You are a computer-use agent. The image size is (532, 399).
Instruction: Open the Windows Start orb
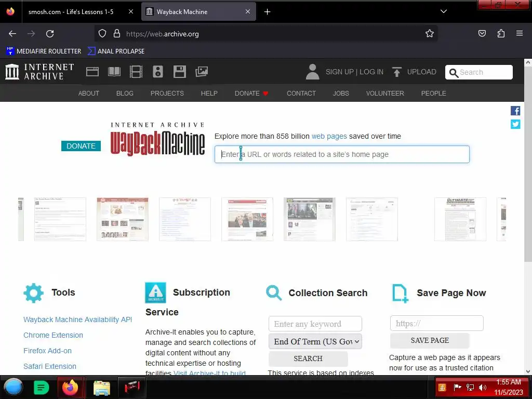tap(14, 387)
